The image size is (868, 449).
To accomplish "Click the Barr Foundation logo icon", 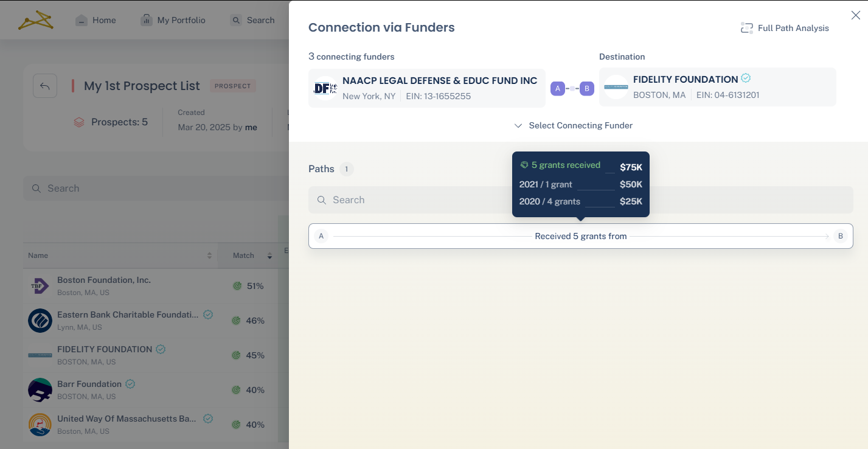I will tap(40, 390).
